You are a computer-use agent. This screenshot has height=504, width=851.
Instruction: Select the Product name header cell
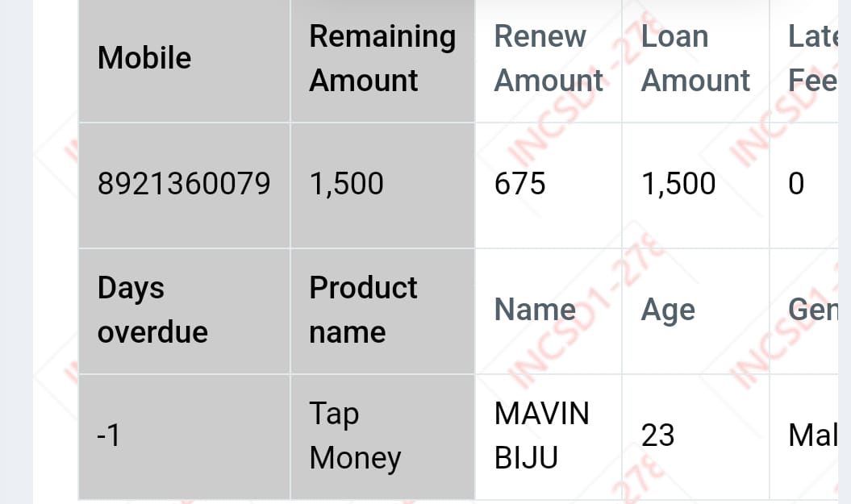[363, 310]
